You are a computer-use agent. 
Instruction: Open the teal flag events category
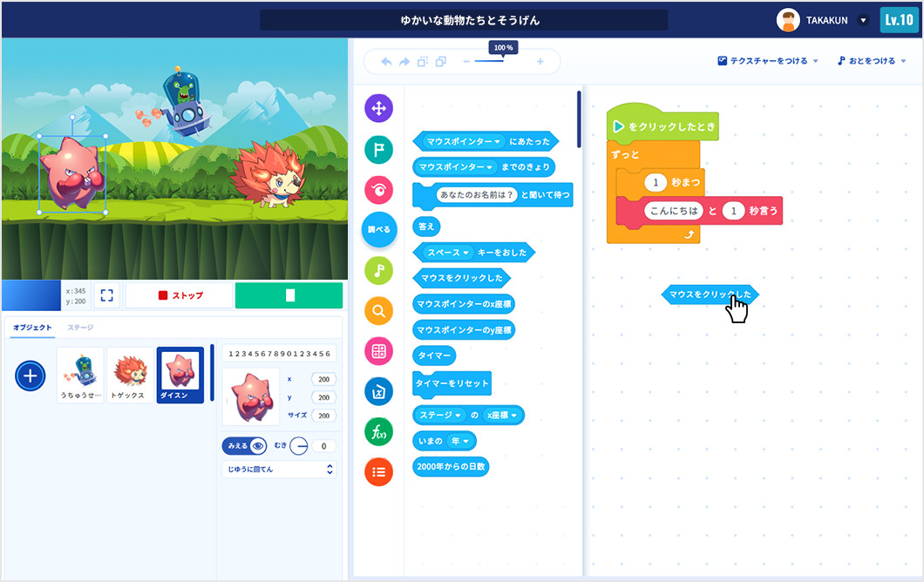(378, 149)
